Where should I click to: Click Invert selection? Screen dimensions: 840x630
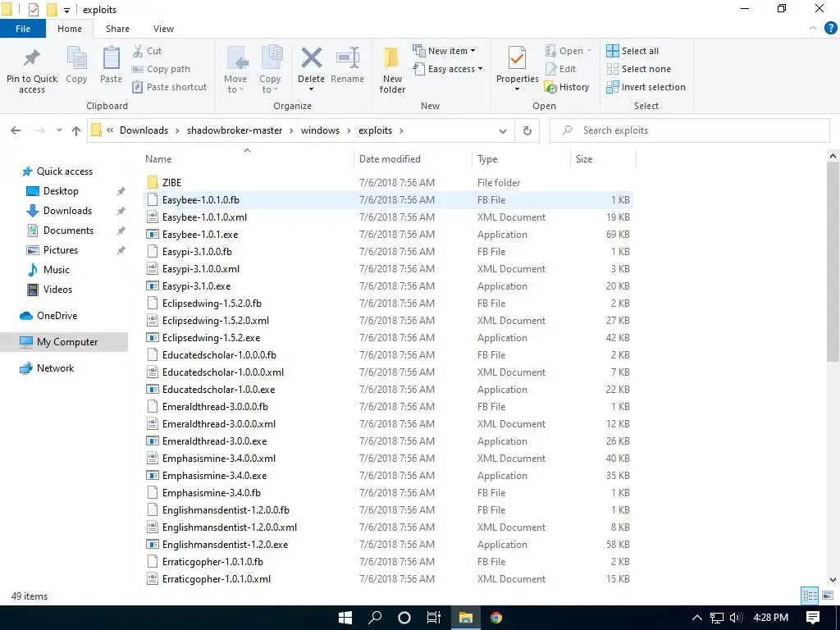coord(646,87)
